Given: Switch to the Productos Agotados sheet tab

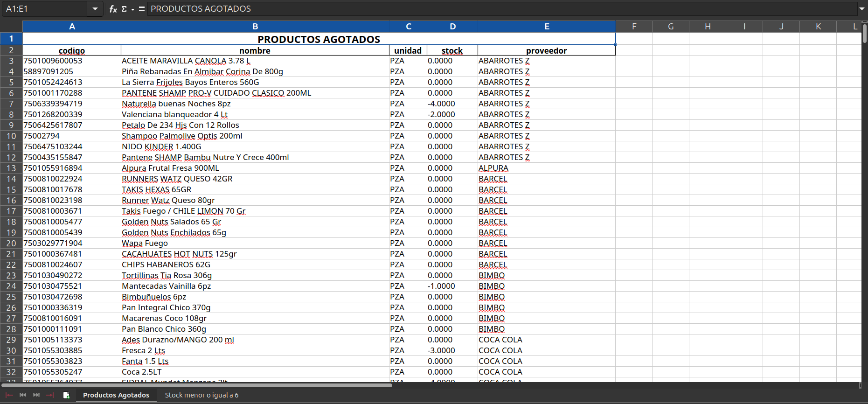Looking at the screenshot, I should (x=116, y=395).
